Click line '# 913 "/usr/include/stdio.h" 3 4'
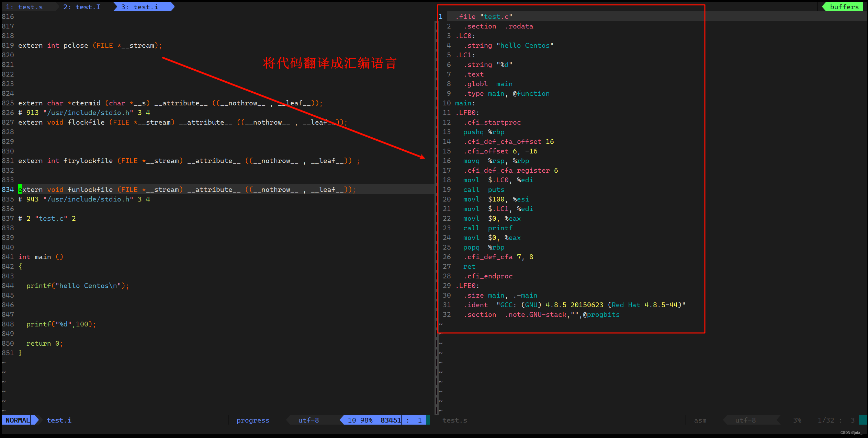 [x=84, y=113]
